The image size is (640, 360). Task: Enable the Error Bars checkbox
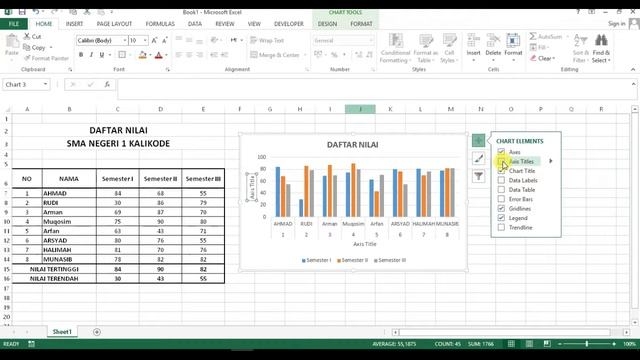(x=501, y=199)
